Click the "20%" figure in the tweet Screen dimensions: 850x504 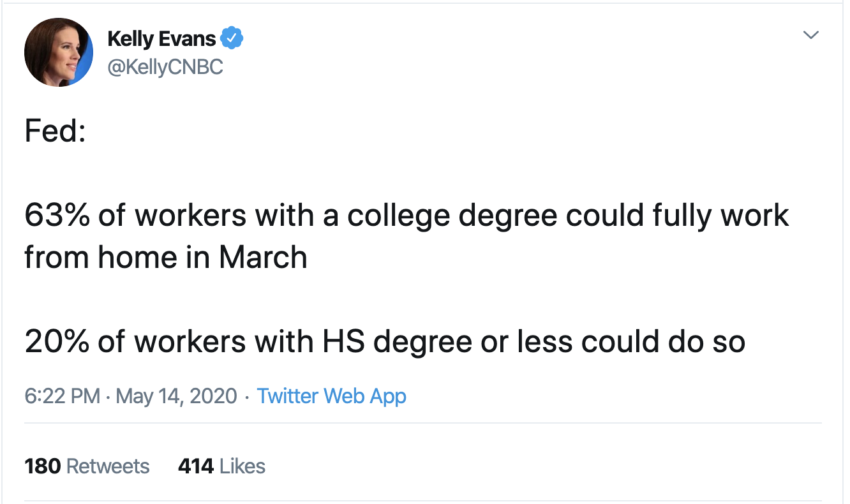point(56,342)
